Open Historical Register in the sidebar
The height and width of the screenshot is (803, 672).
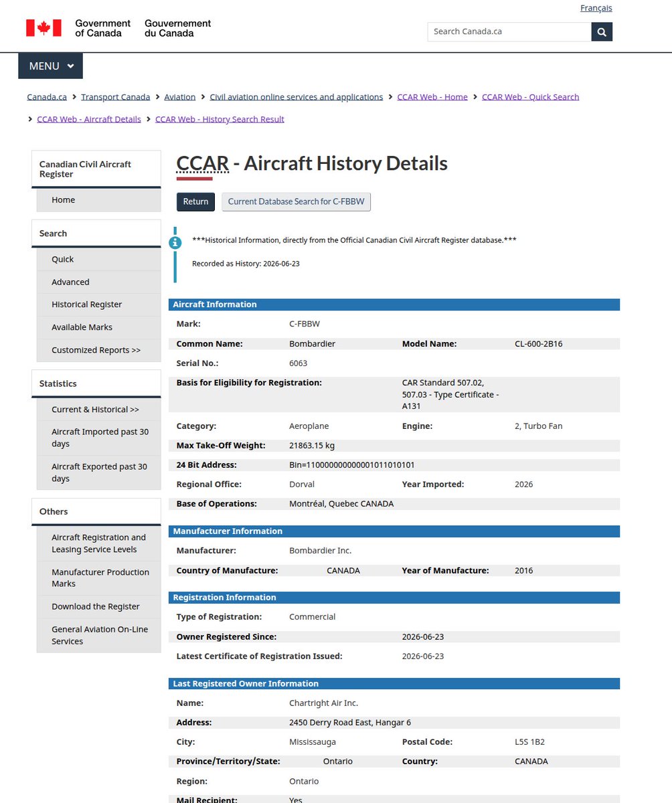click(x=99, y=304)
